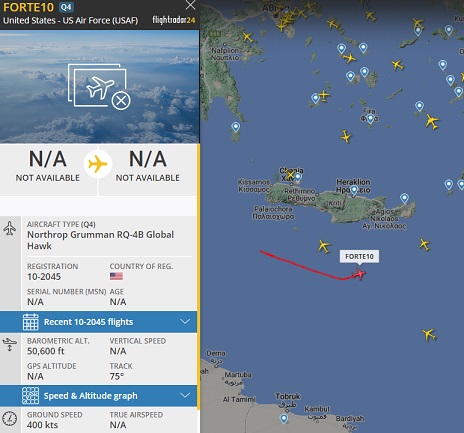Click the red FORTE10 aircraft icon
Image resolution: width=464 pixels, height=433 pixels.
click(360, 274)
